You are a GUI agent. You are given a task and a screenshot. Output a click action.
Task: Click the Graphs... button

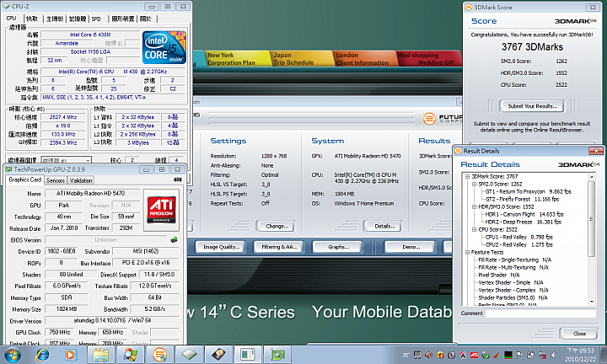(x=338, y=247)
